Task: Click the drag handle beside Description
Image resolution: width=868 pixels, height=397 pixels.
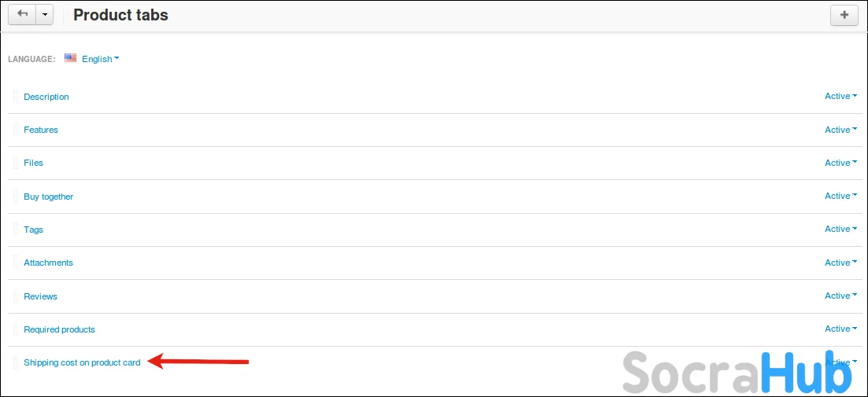Action: 15,97
